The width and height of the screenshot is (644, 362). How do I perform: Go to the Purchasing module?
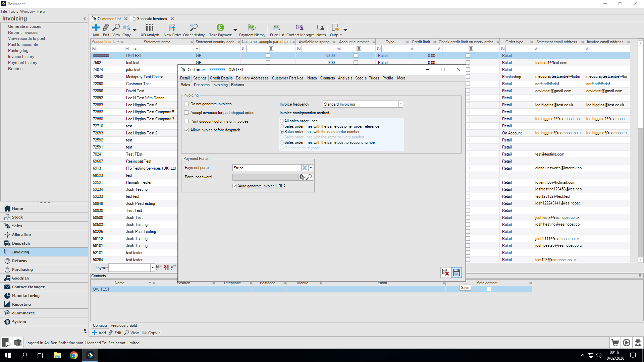22,269
